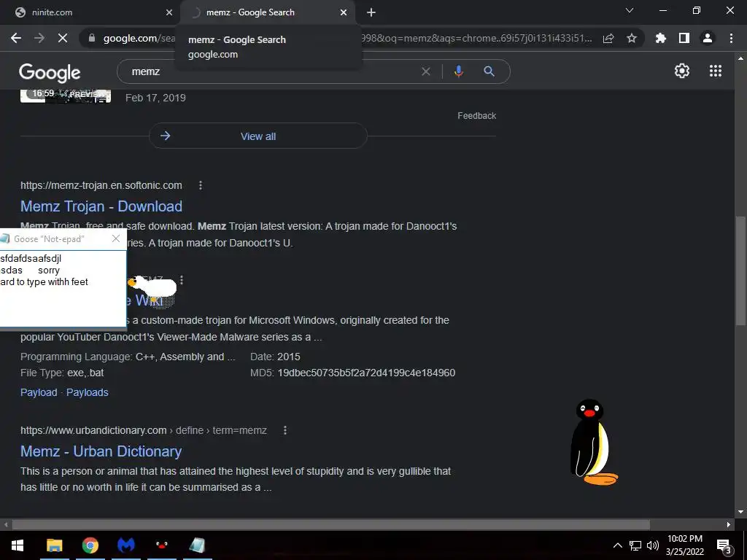Open options for urbandictionary result
This screenshot has height=560, width=747.
(285, 430)
